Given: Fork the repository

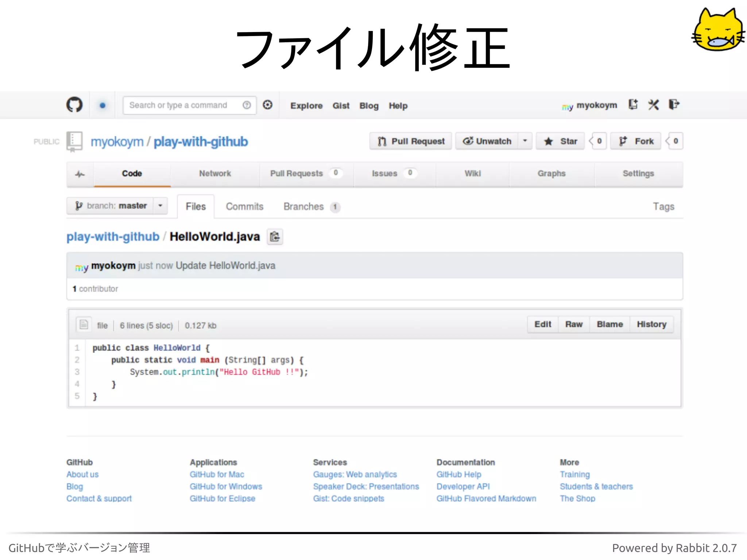Looking at the screenshot, I should click(636, 141).
